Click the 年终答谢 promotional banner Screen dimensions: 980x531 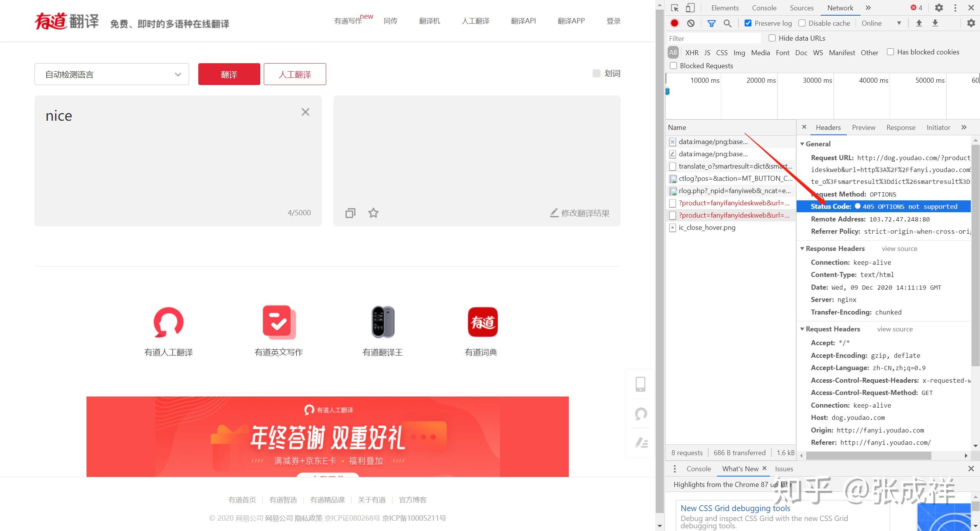coord(327,437)
